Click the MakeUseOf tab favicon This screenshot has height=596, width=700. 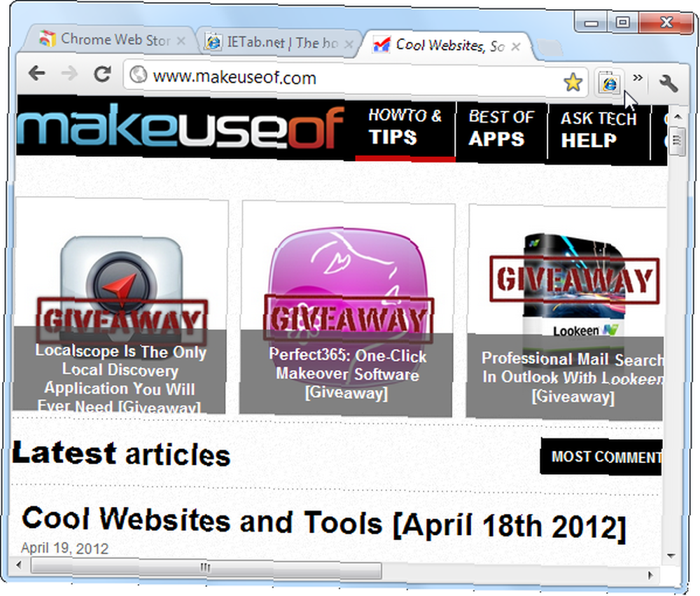[x=381, y=44]
